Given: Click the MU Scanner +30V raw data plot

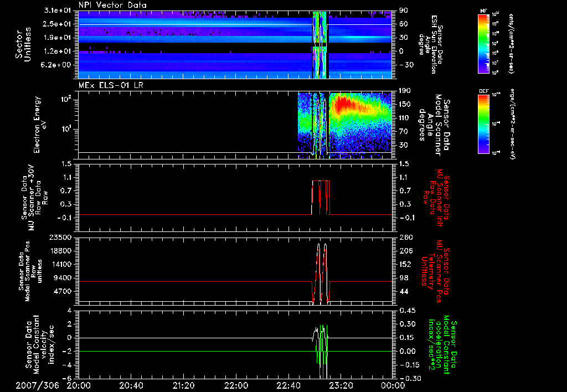Looking at the screenshot, I should 235,198.
